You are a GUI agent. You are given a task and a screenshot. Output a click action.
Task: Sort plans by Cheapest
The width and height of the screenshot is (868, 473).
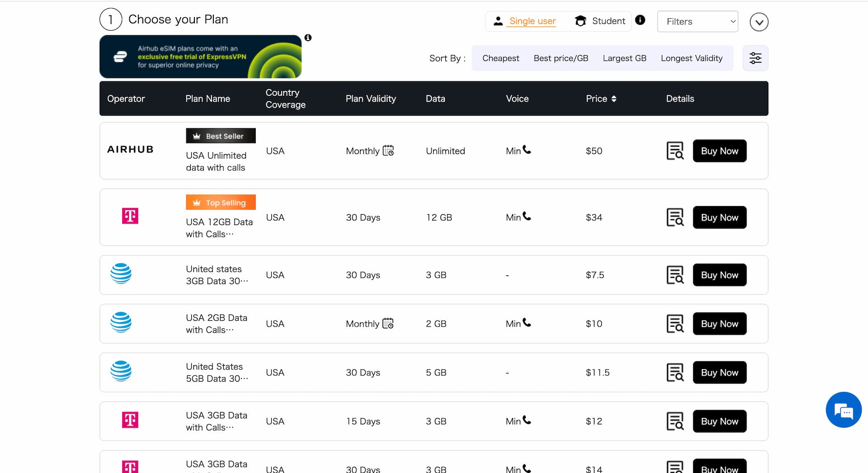point(500,58)
